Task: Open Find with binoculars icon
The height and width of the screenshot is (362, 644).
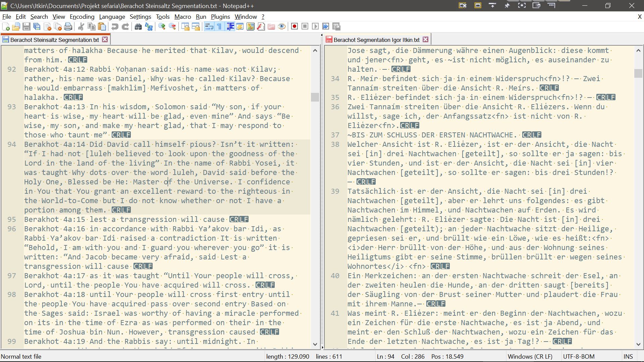Action: pos(138,26)
